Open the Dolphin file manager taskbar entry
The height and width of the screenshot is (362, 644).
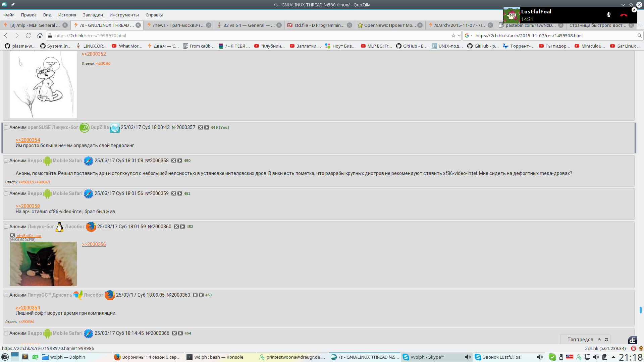[76, 357]
